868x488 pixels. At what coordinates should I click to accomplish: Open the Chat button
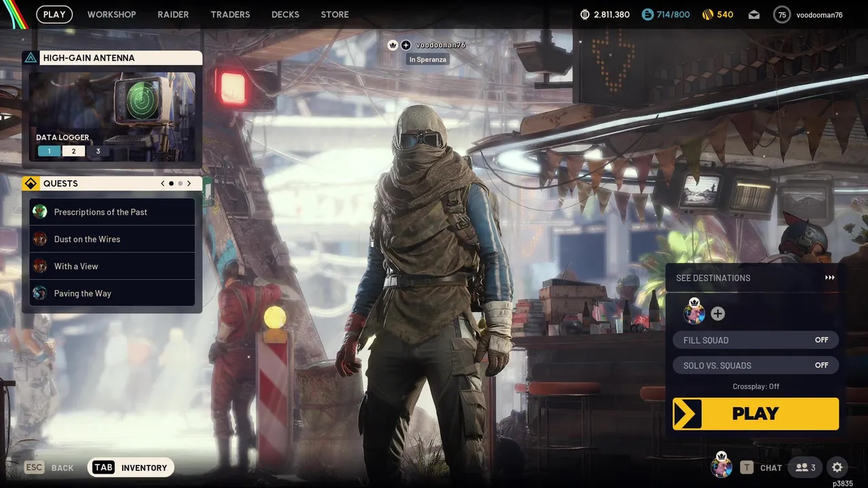761,468
